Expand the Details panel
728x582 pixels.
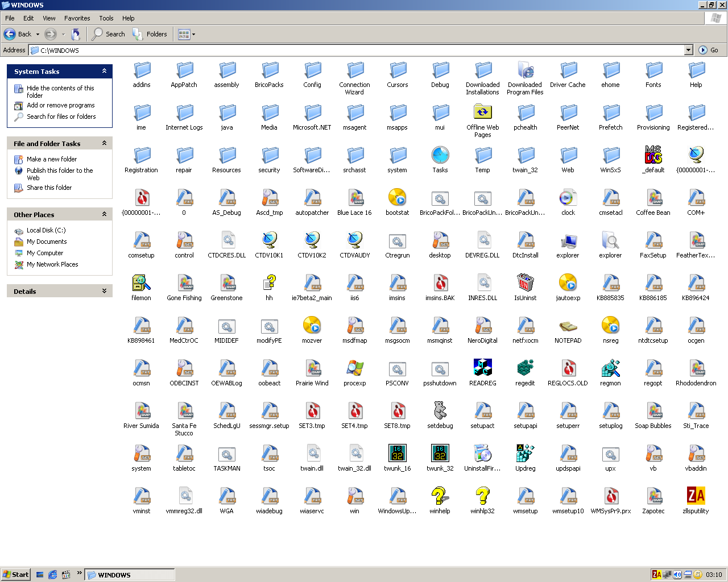[104, 291]
